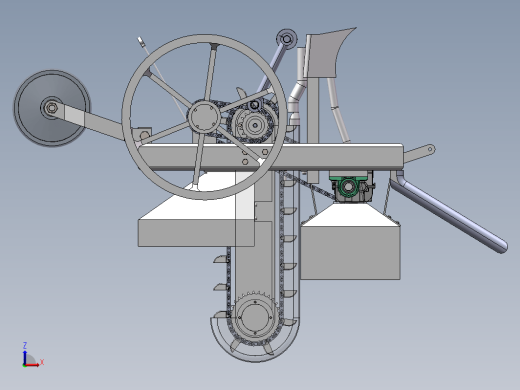Select the small pulley at the top
Screen dimensions: 520x390
point(287,39)
